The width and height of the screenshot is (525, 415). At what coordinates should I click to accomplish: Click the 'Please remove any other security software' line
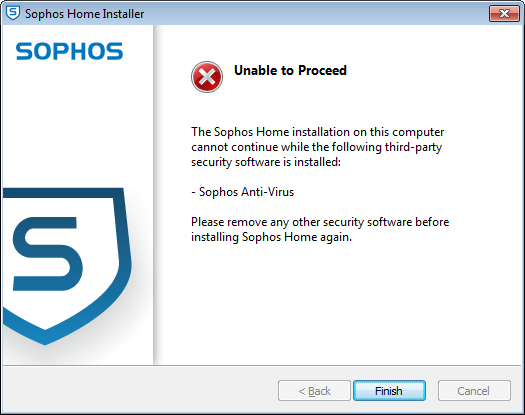pos(320,222)
